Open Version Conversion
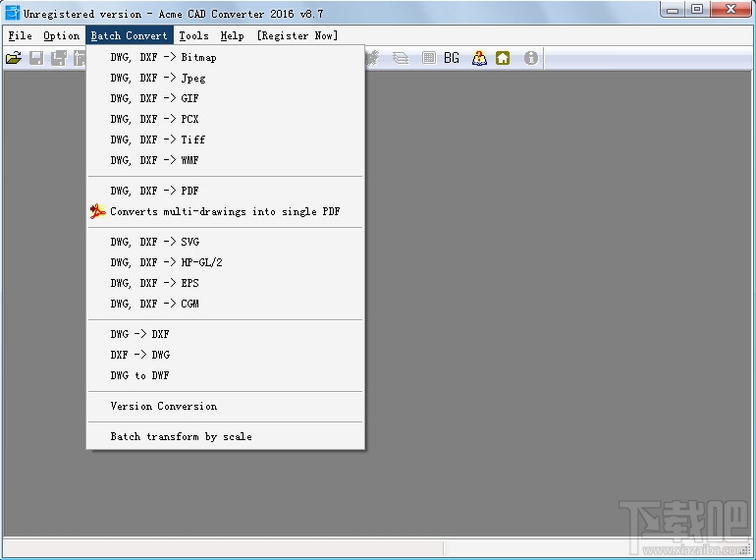Viewport: 756px width, 560px height. pyautogui.click(x=225, y=406)
